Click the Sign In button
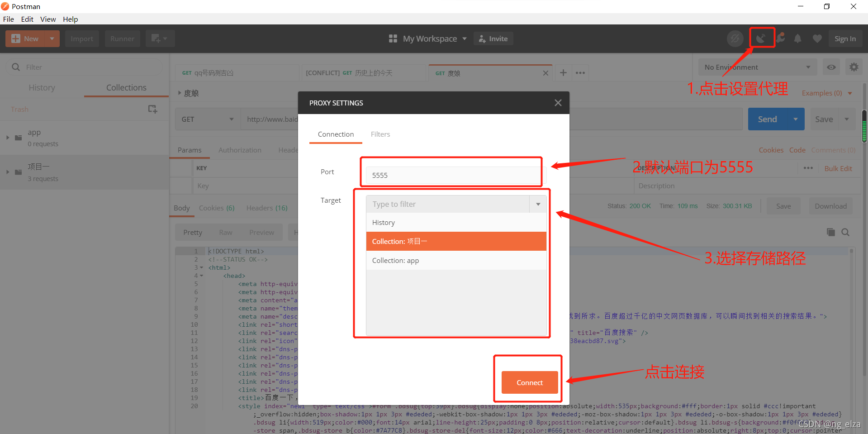868x434 pixels. pyautogui.click(x=845, y=38)
